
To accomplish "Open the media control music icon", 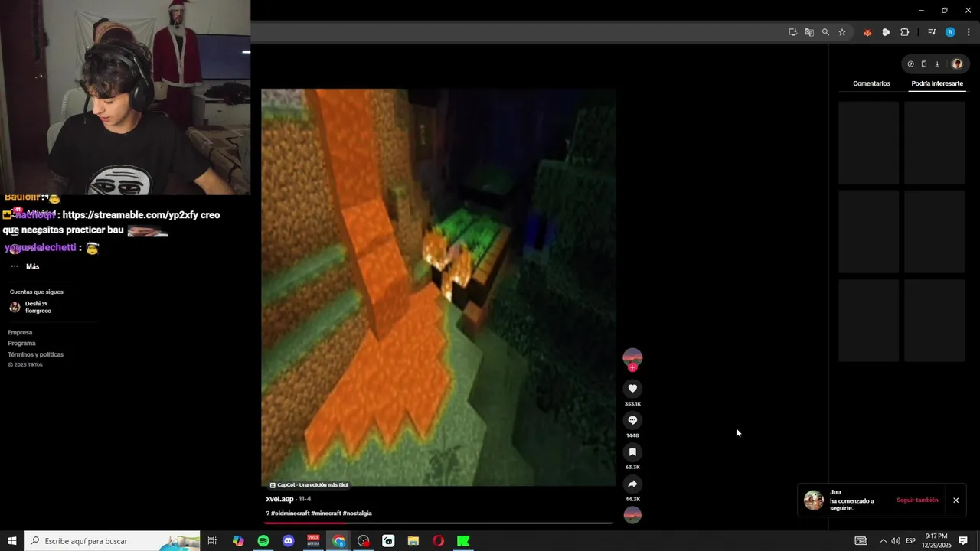I will pos(932,32).
